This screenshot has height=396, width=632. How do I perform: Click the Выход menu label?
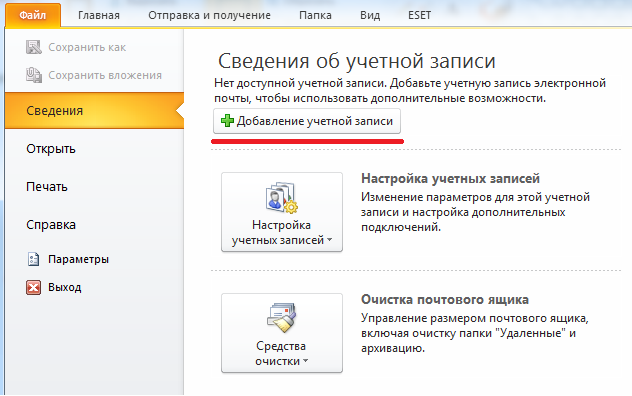pos(64,287)
